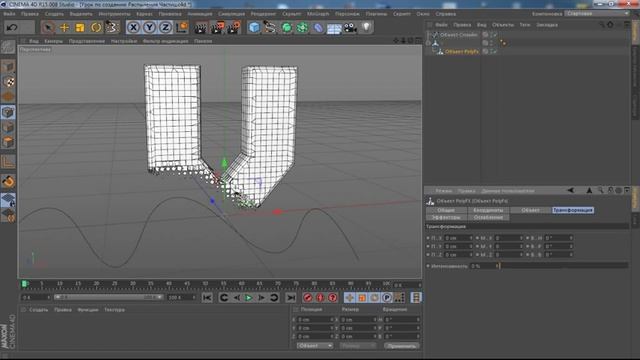This screenshot has height=360, width=640.
Task: Jump to the animation end
Action: click(x=291, y=298)
